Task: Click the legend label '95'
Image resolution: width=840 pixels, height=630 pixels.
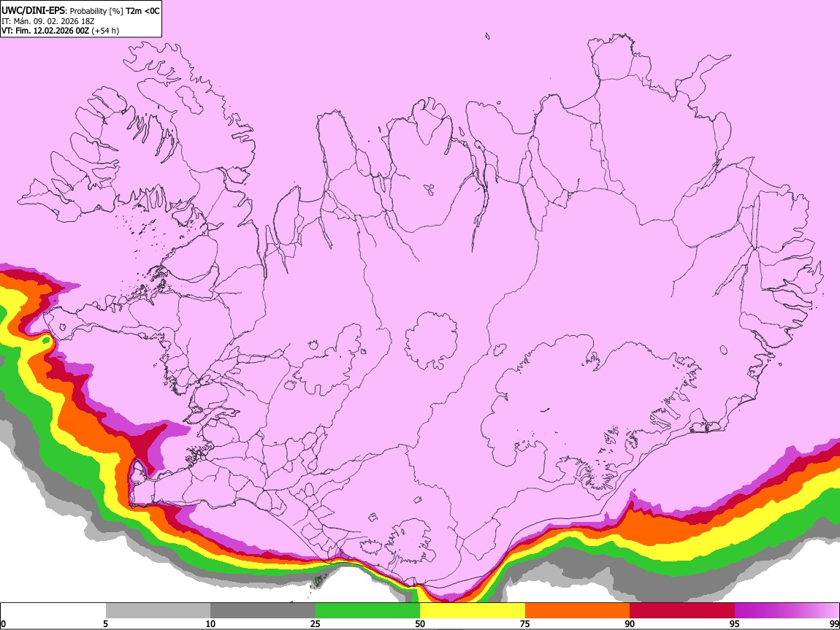Action: pyautogui.click(x=735, y=624)
